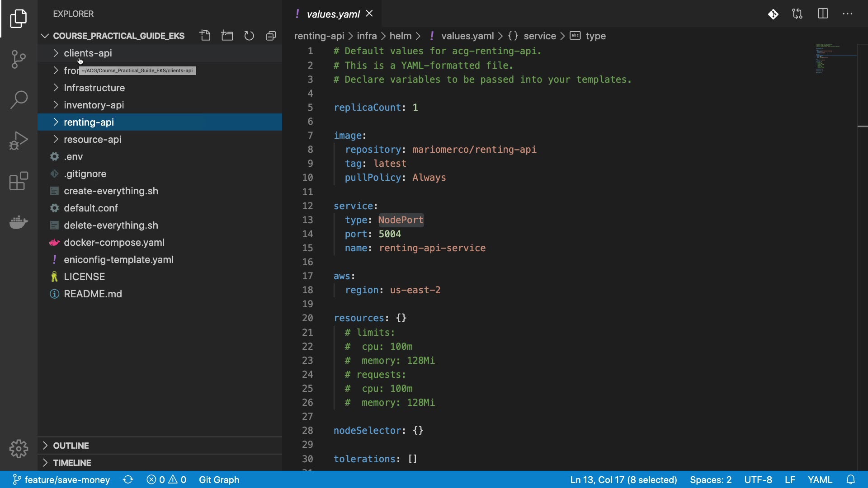This screenshot has height=488, width=868.
Task: Open the Run and Debug view
Action: tap(19, 141)
